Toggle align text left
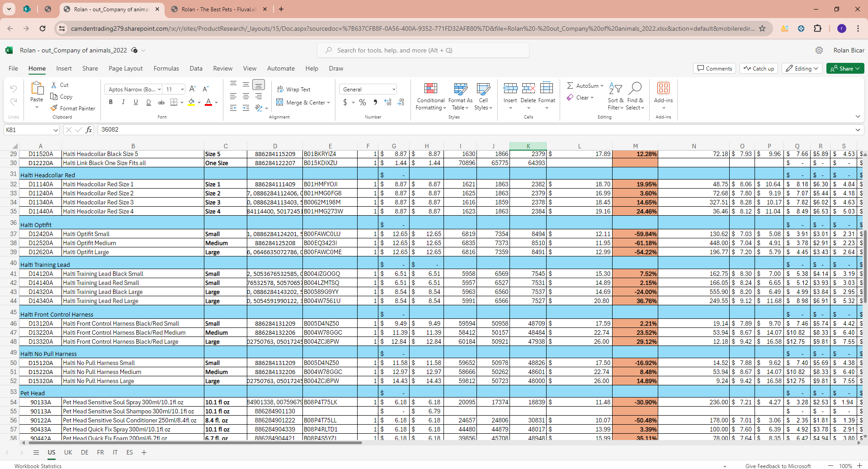Image resolution: width=868 pixels, height=469 pixels. pyautogui.click(x=233, y=96)
